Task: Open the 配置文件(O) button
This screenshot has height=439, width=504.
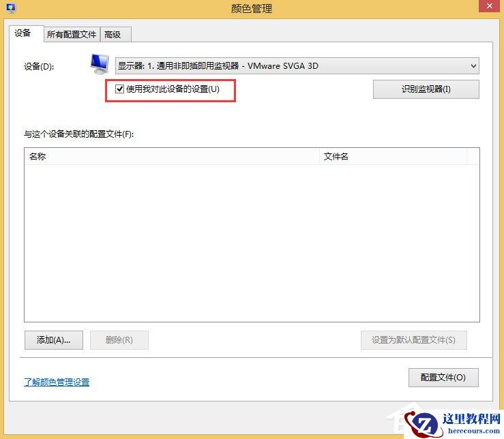Action: tap(443, 377)
